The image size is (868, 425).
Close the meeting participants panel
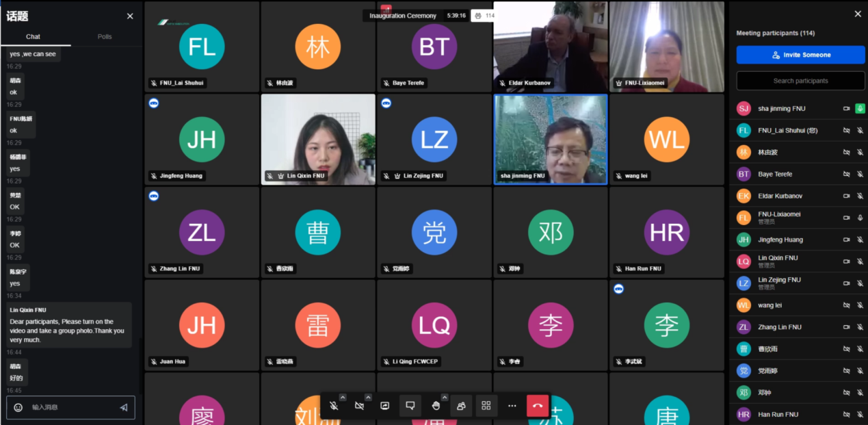pos(858,14)
